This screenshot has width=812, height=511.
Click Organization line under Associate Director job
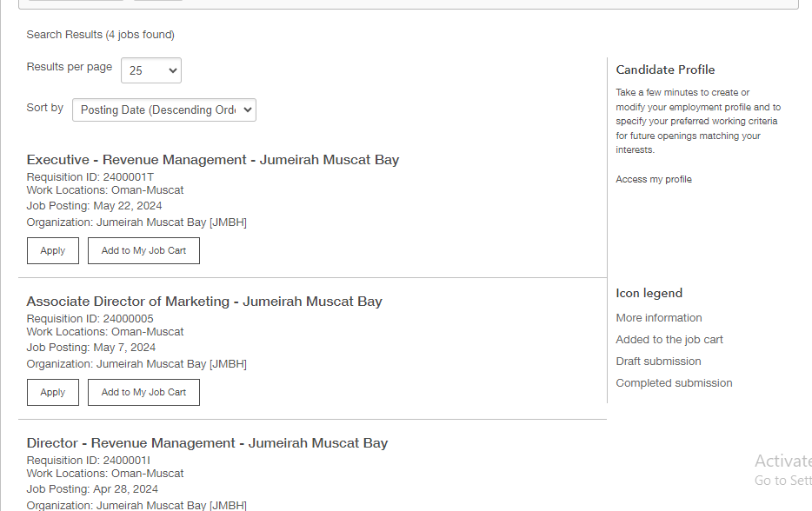click(x=136, y=364)
